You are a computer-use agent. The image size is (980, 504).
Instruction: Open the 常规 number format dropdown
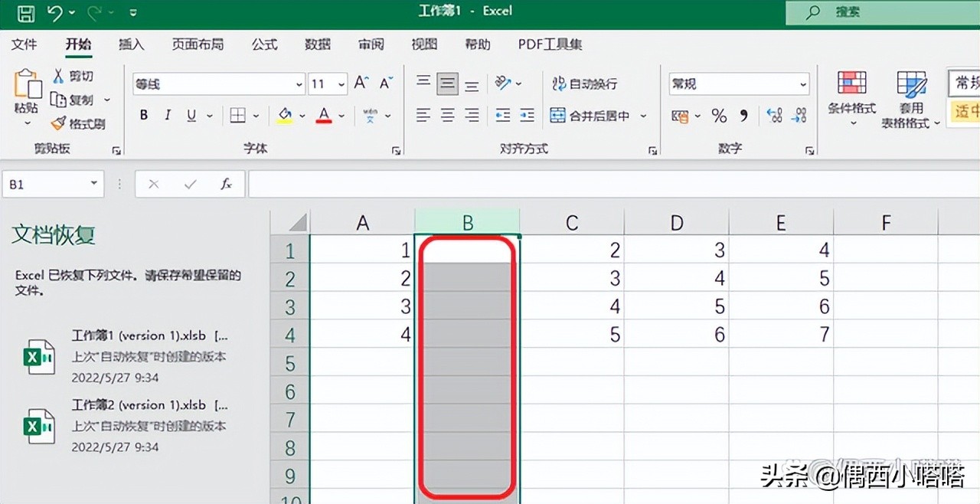click(x=802, y=83)
